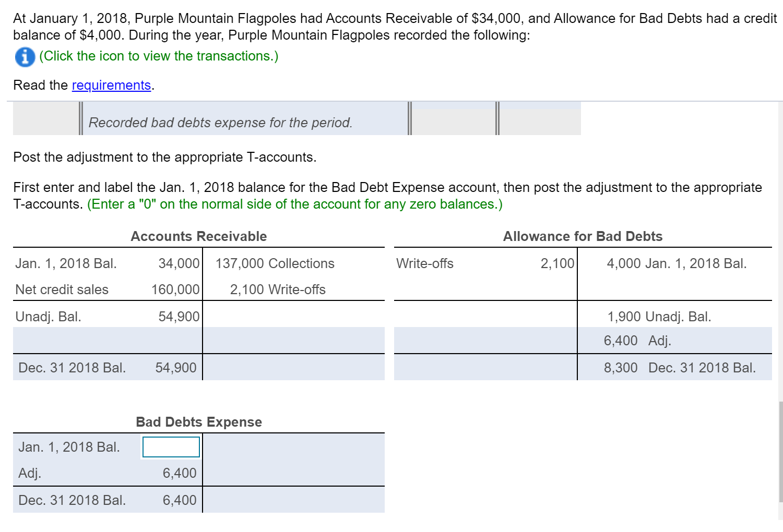
Task: Click the journal entry debit amount cell
Action: point(453,123)
